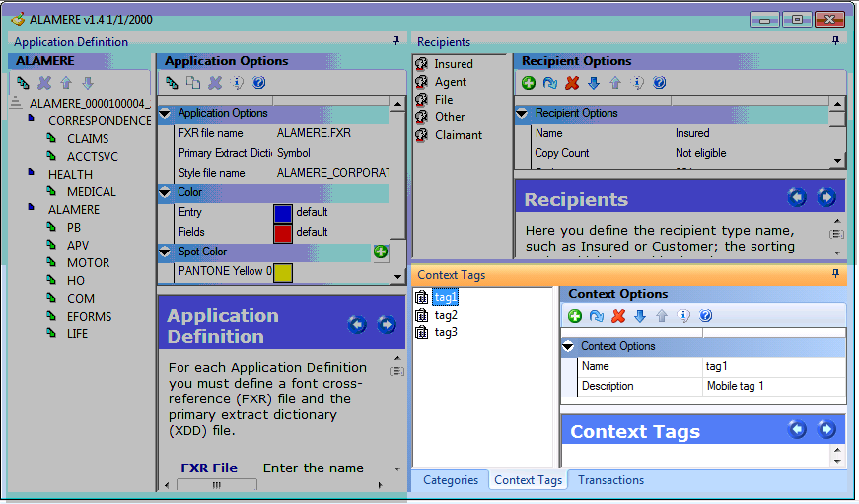859x504 pixels.
Task: Delete recipient with red X icon
Action: 572,83
